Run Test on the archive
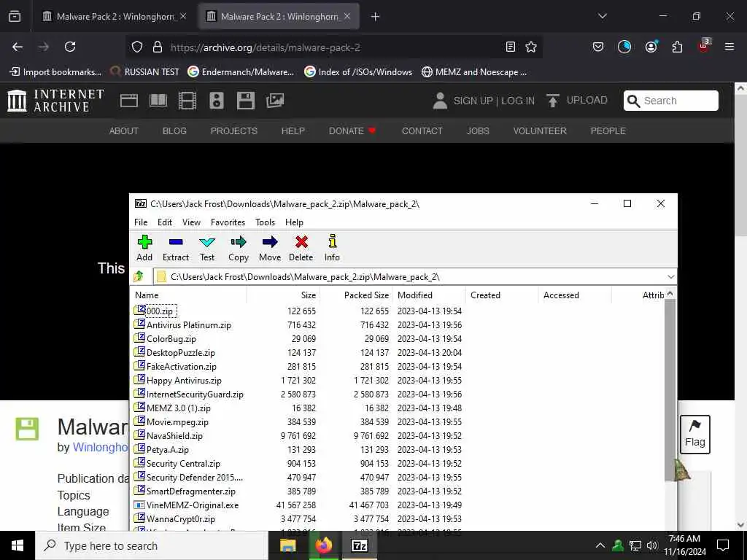The image size is (747, 560). click(206, 248)
